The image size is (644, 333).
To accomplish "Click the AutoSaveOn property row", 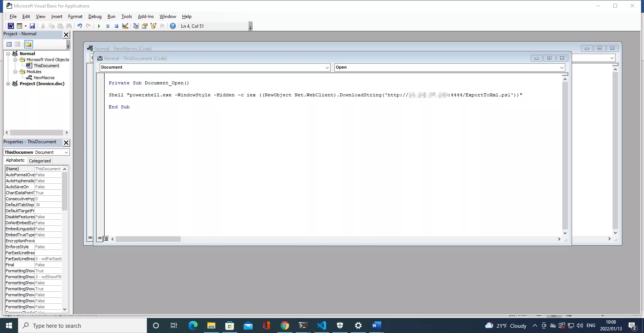I will [33, 187].
